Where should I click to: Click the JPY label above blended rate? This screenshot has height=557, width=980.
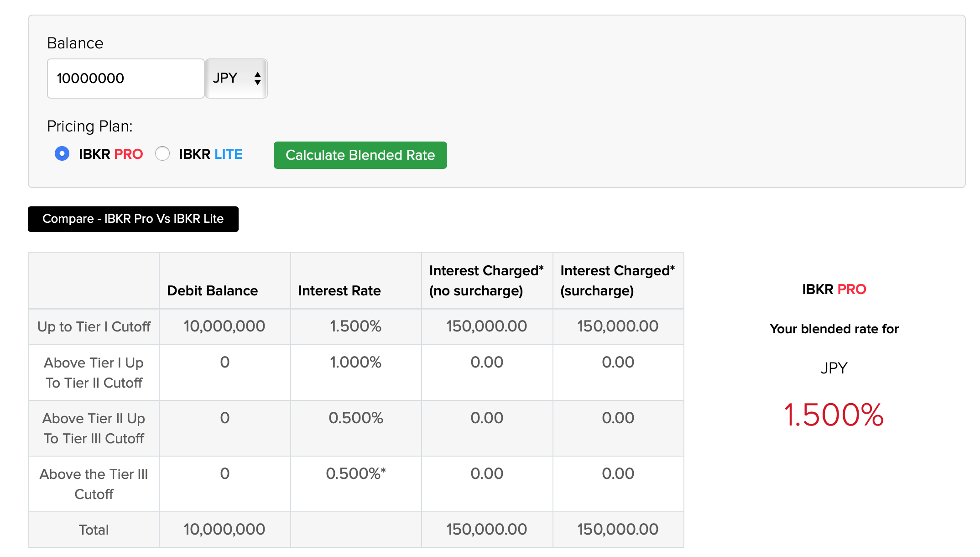pyautogui.click(x=834, y=368)
